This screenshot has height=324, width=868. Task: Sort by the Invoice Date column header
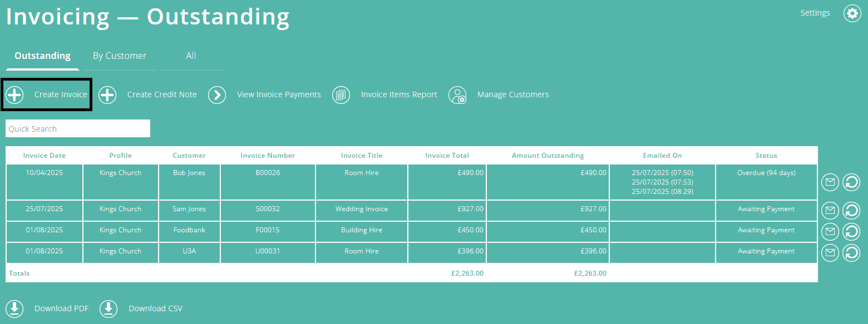click(45, 156)
